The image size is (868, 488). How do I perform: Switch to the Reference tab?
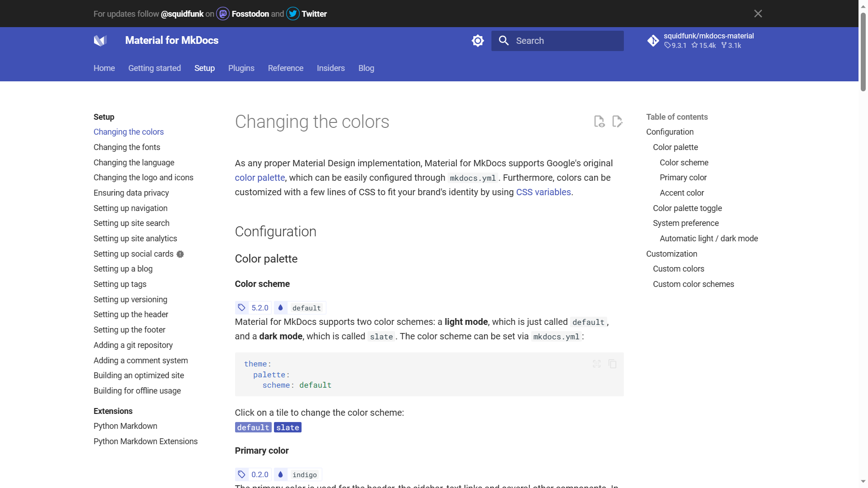point(285,68)
